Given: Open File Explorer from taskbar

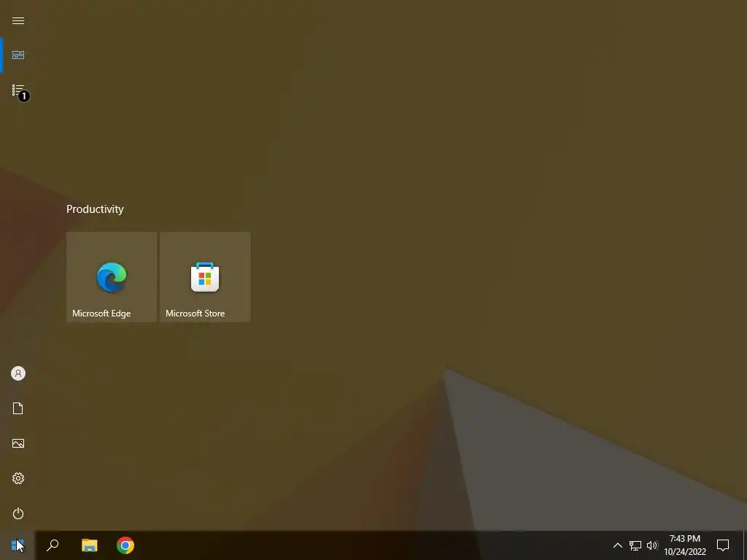Looking at the screenshot, I should [x=89, y=545].
